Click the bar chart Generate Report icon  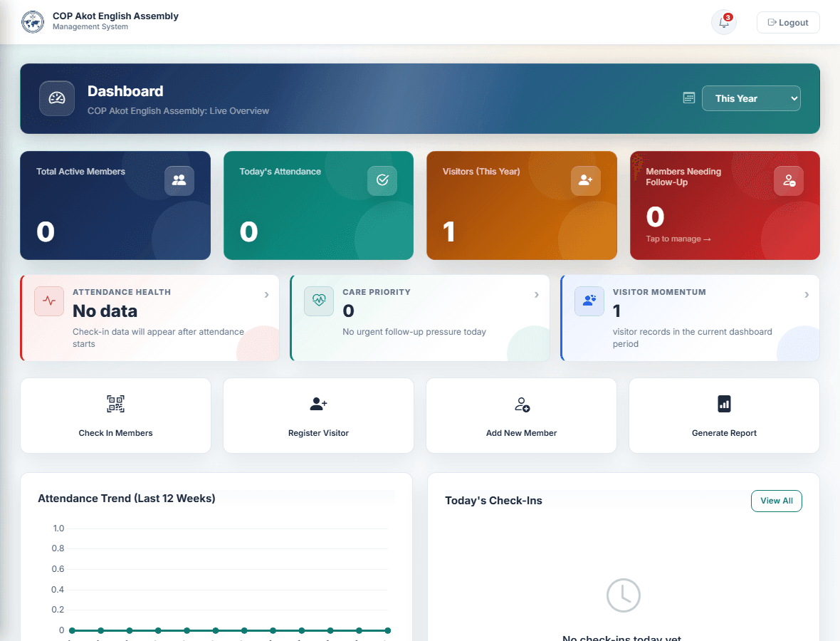[x=724, y=404]
